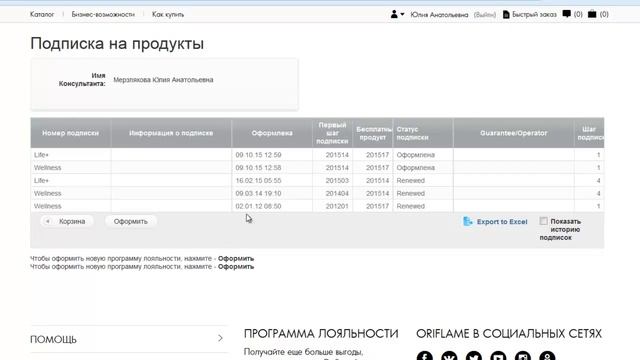Click first bold Оформить loyalty link
The height and width of the screenshot is (360, 640).
click(236, 258)
